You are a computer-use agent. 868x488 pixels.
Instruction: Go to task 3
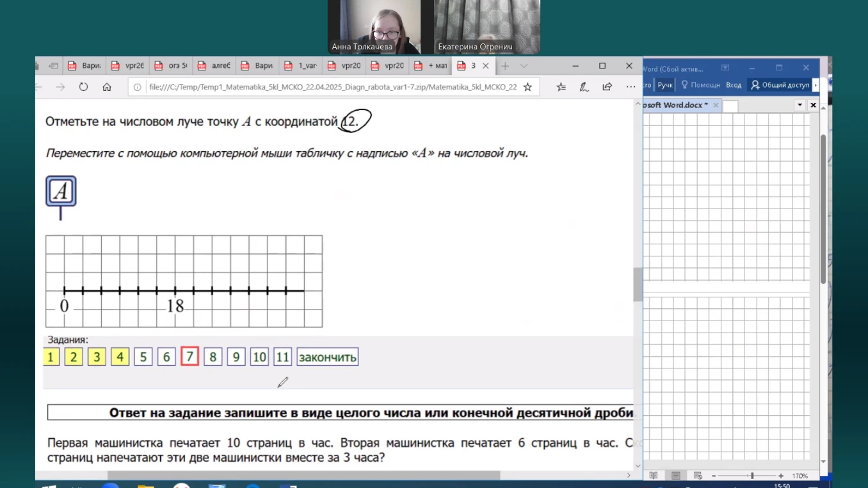[97, 357]
